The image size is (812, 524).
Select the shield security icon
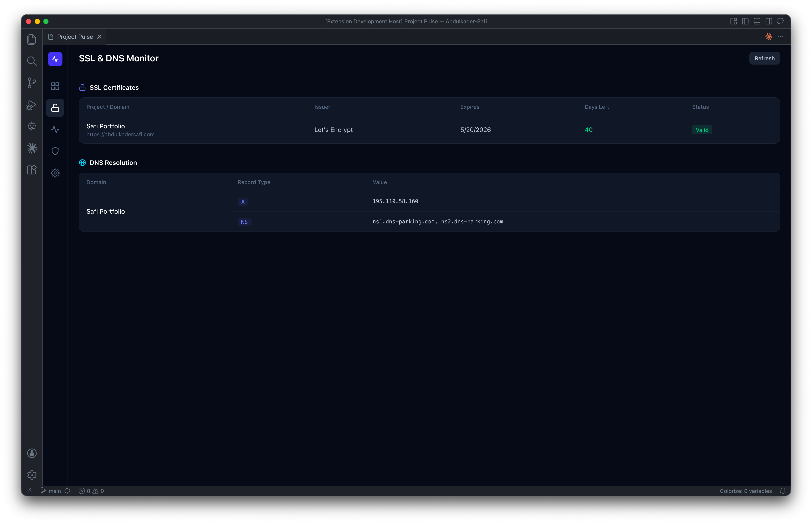(x=55, y=151)
